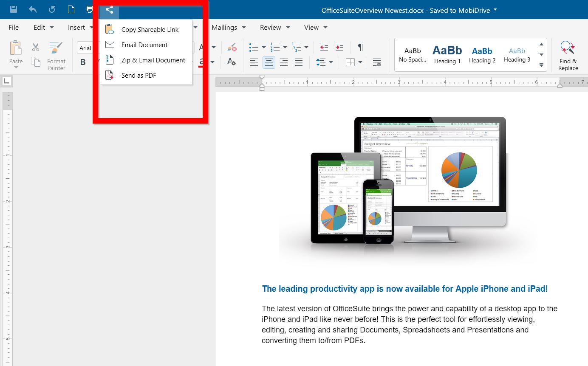Open the View menu

[316, 27]
